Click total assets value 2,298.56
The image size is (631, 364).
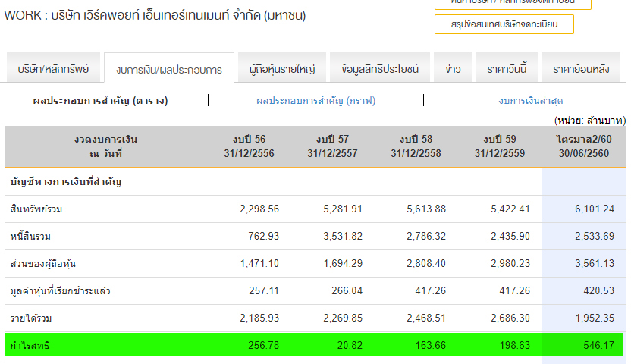(259, 209)
